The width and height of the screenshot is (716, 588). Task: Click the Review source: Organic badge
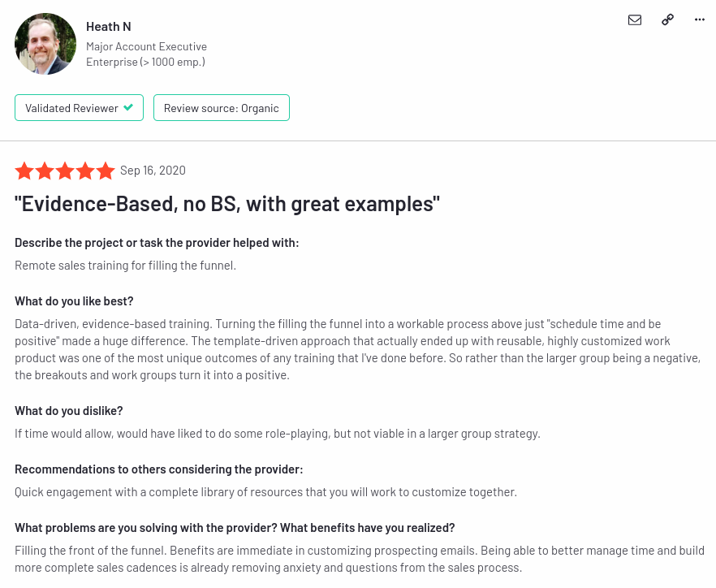click(x=222, y=108)
